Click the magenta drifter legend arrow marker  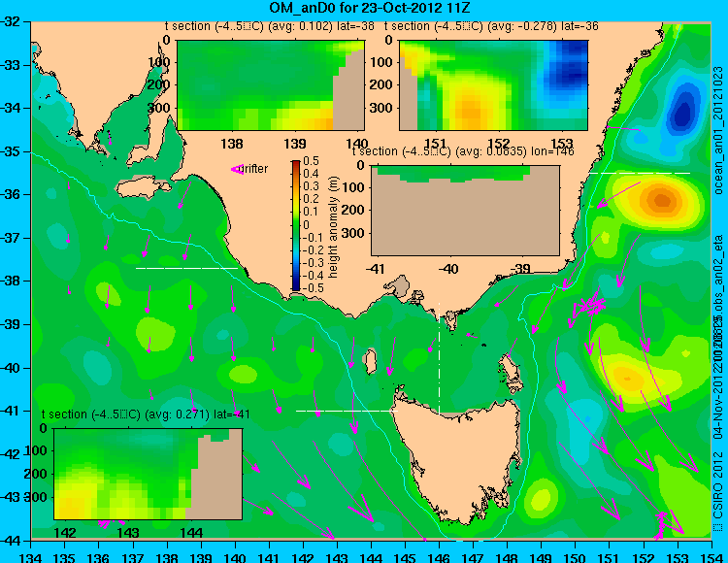pos(237,170)
